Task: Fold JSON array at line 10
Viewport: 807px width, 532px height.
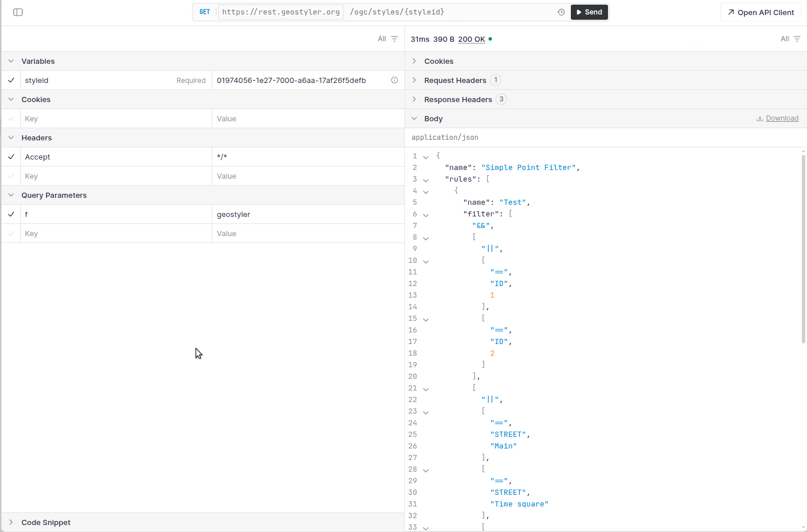Action: [426, 261]
